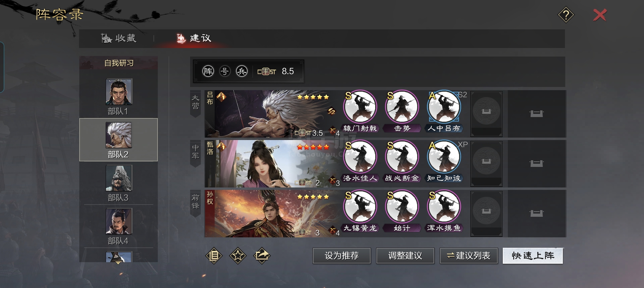Click attack range icon on 孙权 card
Image resolution: width=644 pixels, height=288 pixels.
pos(333,230)
